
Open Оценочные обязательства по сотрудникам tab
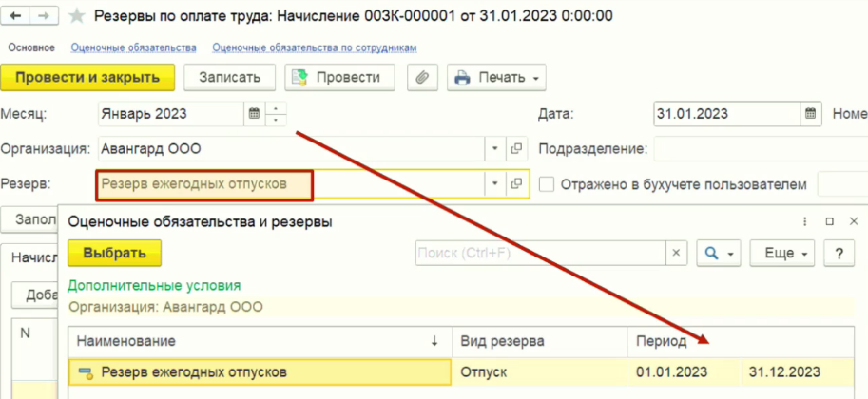[315, 47]
